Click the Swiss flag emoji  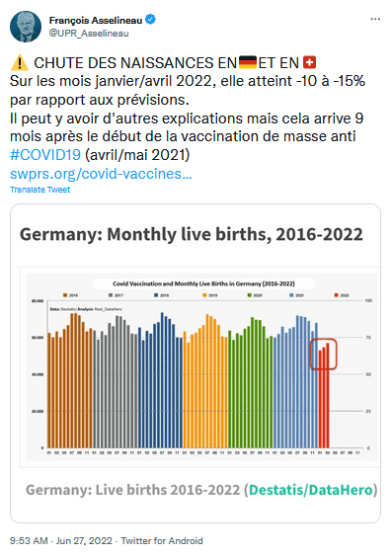pyautogui.click(x=309, y=63)
